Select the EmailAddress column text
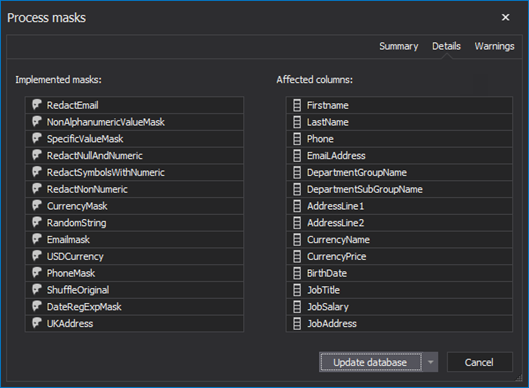 (x=336, y=156)
